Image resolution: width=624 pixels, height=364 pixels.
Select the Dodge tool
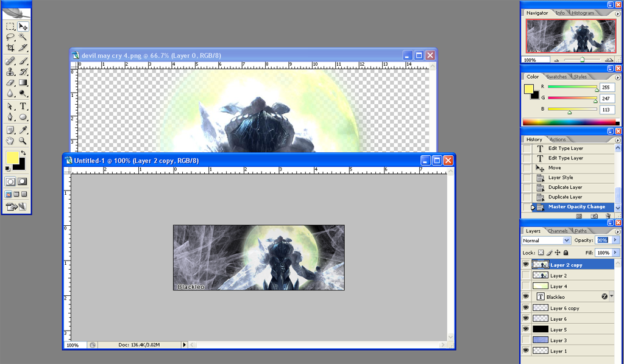(23, 93)
